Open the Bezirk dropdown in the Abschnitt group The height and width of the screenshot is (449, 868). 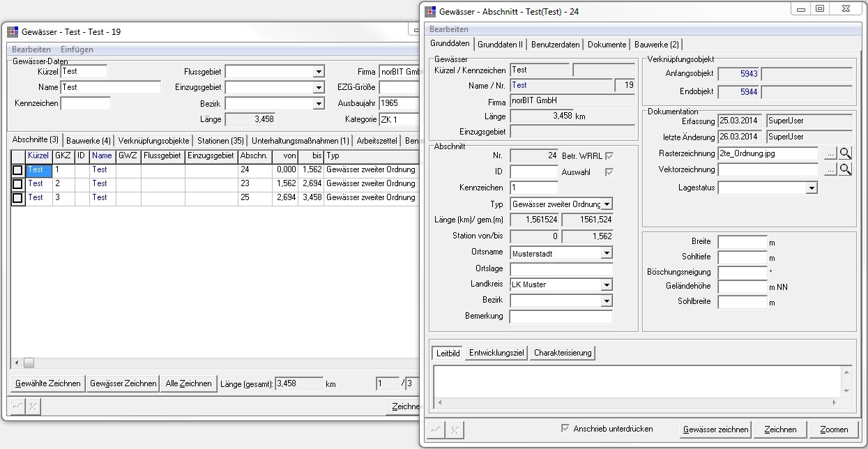[607, 301]
